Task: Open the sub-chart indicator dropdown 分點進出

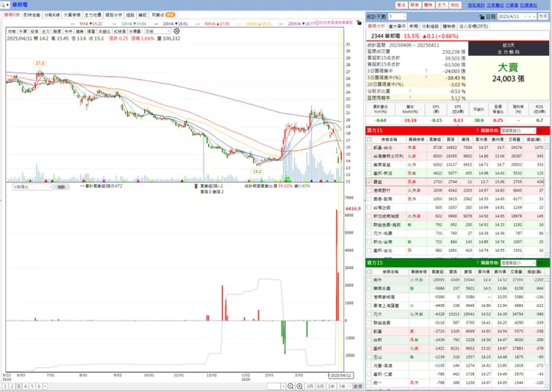Action: 32,187
